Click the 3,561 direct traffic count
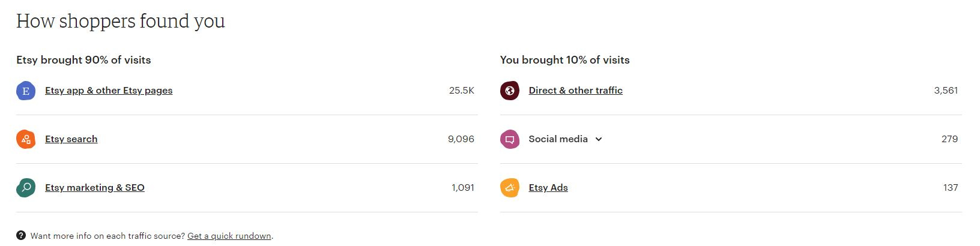980x246 pixels. (946, 91)
